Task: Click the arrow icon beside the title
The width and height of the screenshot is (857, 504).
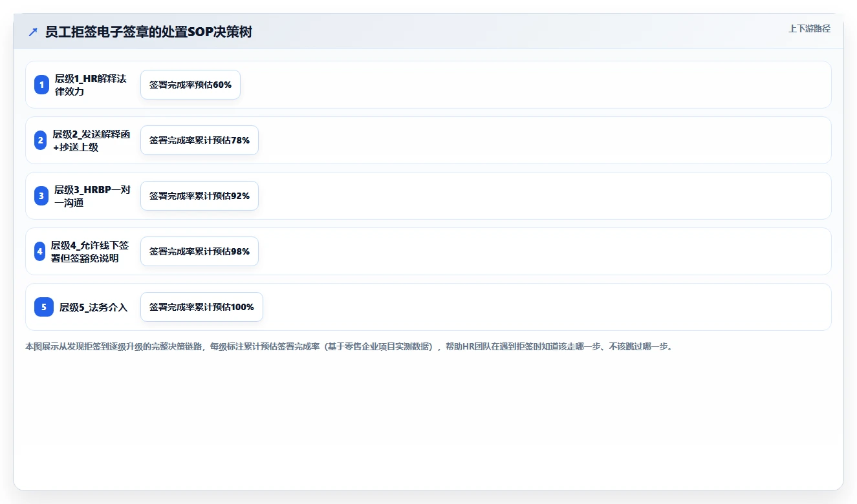Action: [x=33, y=32]
